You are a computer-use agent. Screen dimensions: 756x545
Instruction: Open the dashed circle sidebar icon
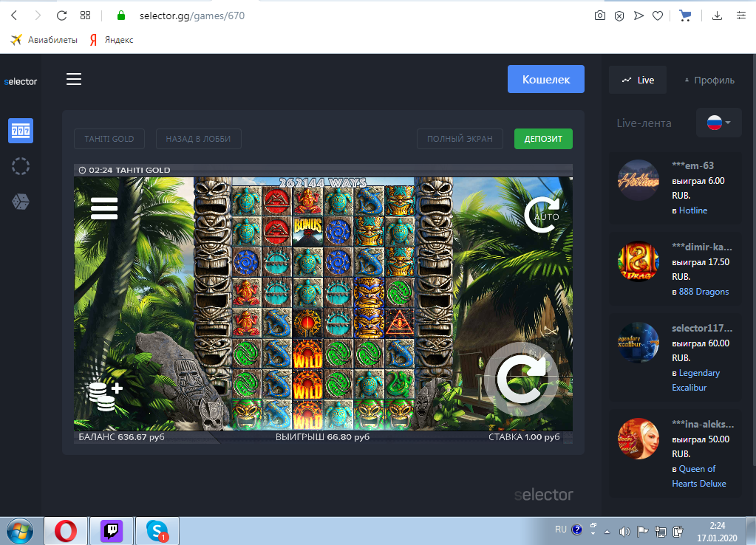coord(21,166)
